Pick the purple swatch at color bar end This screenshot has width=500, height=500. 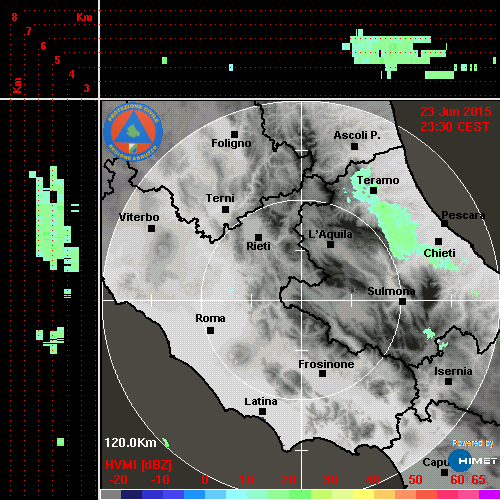point(490,494)
